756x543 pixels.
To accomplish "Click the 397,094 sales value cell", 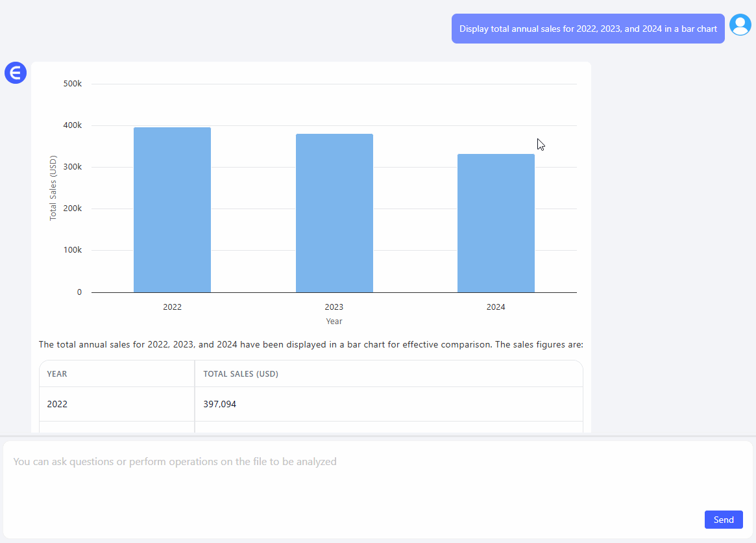I will 220,404.
